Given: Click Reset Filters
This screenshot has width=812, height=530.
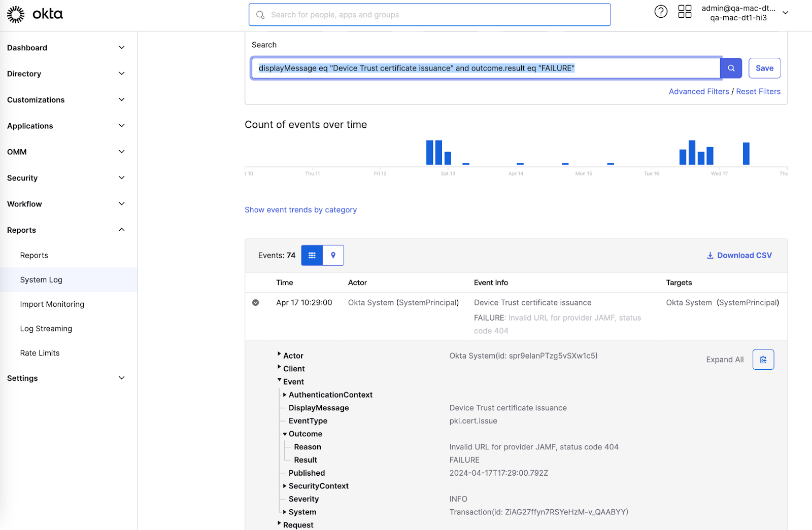Looking at the screenshot, I should (x=758, y=92).
